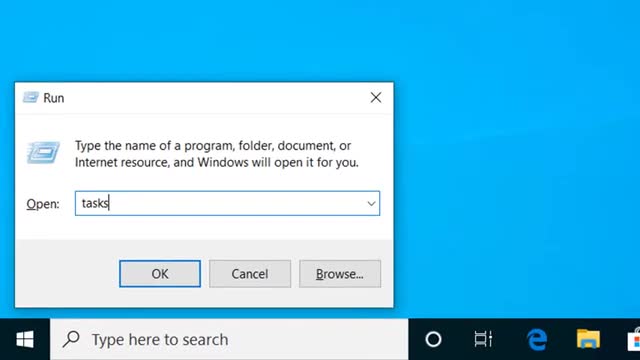Select the search magnifier icon
640x360 pixels.
coord(71,339)
